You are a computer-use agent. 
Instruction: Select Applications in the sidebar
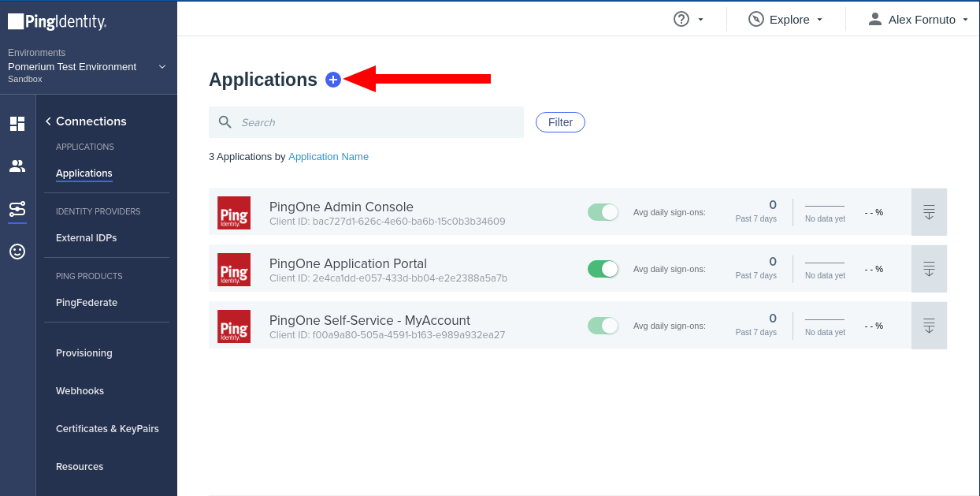84,173
